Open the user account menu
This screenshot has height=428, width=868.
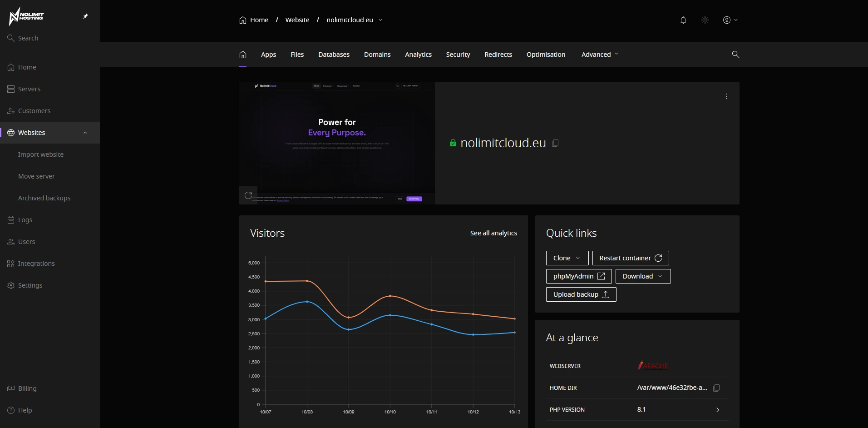(x=730, y=20)
